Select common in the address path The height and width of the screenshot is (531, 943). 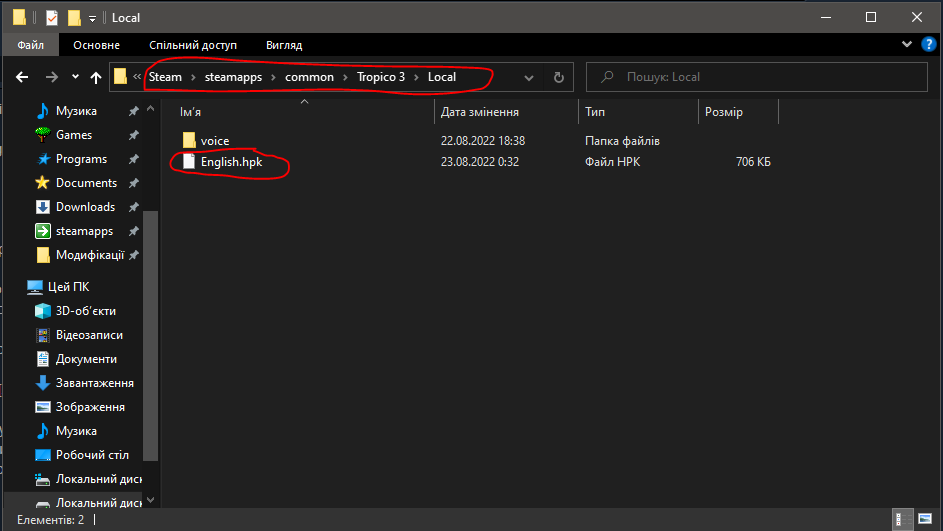click(309, 77)
